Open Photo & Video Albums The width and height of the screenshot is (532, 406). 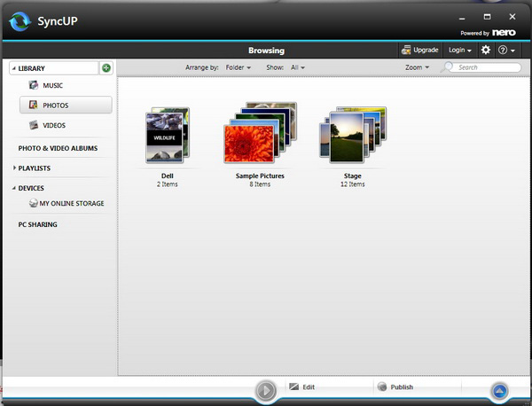(58, 148)
